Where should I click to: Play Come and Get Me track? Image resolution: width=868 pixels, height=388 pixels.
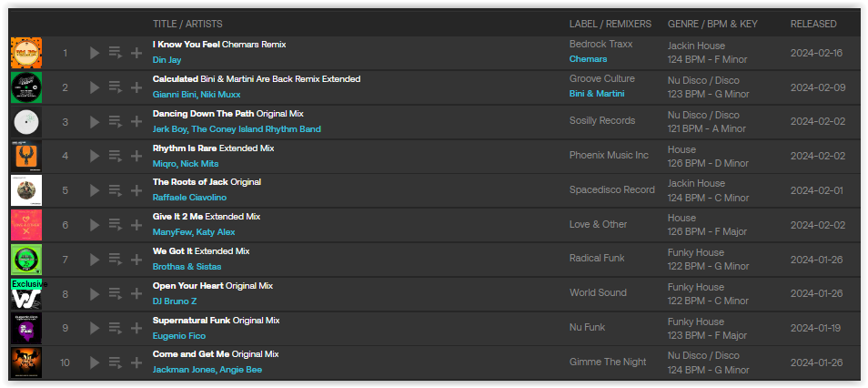pos(94,362)
